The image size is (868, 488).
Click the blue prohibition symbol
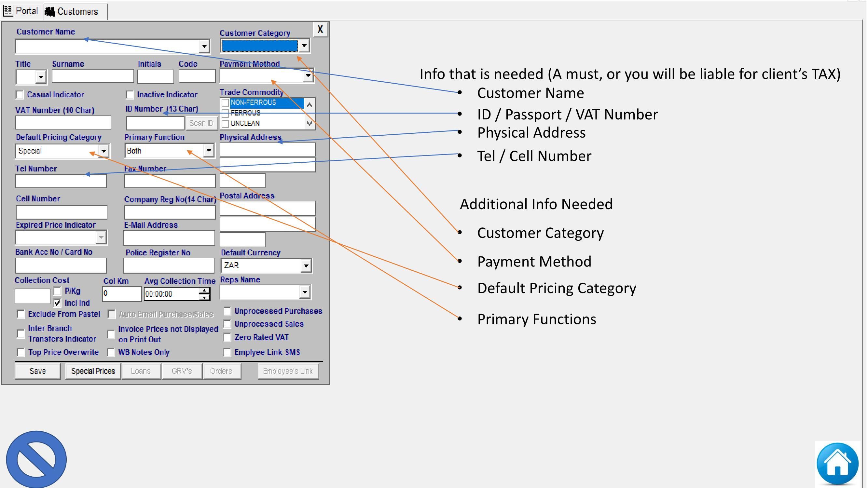click(x=36, y=459)
